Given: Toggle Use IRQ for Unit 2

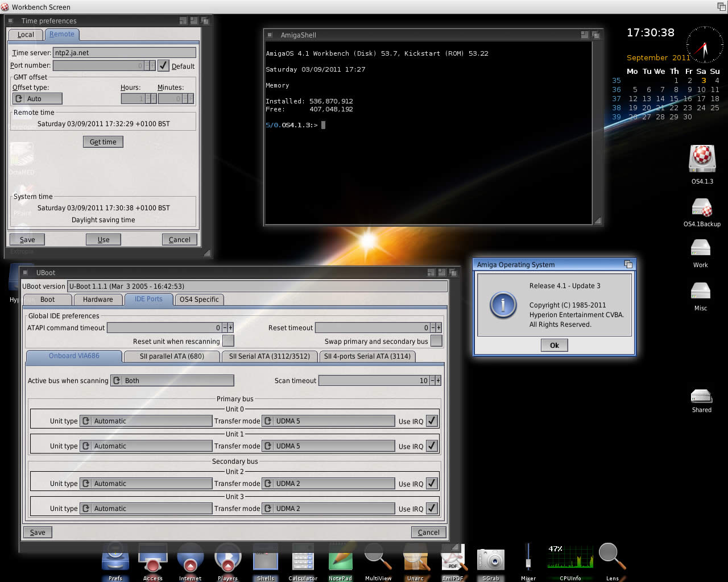Looking at the screenshot, I should coord(432,484).
